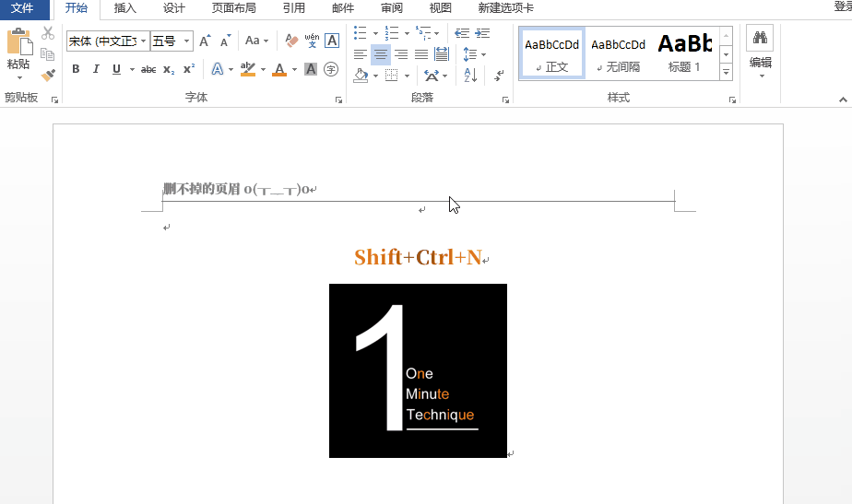Clear formatting with the eraser icon
Screen dimensions: 852x504
point(291,41)
